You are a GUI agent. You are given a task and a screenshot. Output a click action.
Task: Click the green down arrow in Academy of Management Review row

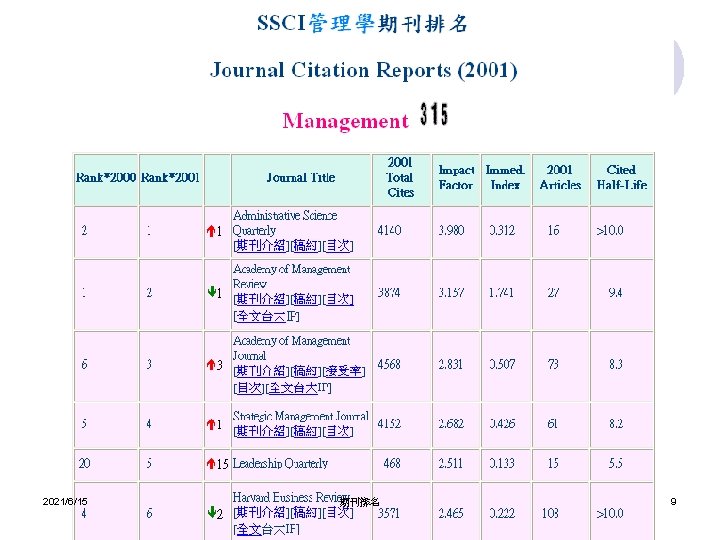coord(212,292)
